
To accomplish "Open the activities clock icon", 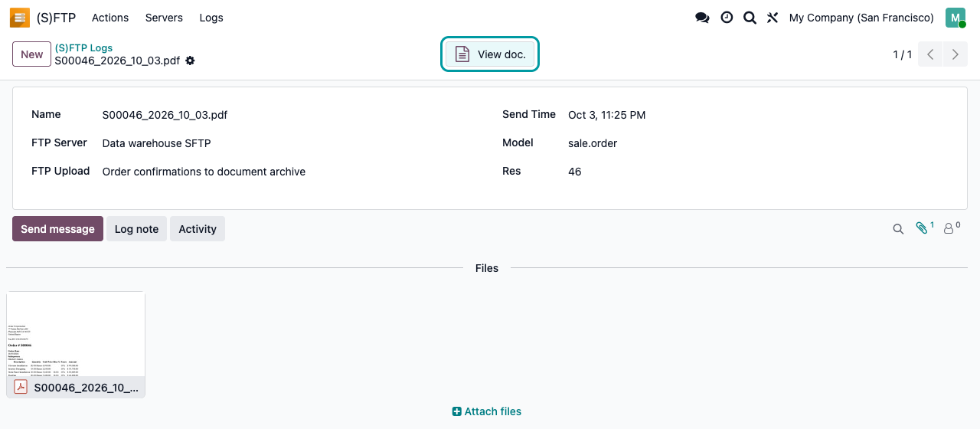I will [x=727, y=18].
